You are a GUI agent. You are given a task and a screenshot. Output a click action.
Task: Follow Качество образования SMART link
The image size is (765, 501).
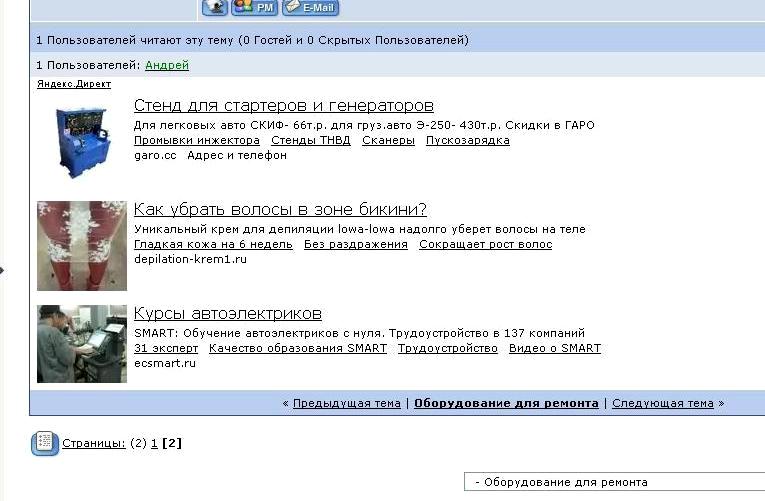(x=298, y=348)
